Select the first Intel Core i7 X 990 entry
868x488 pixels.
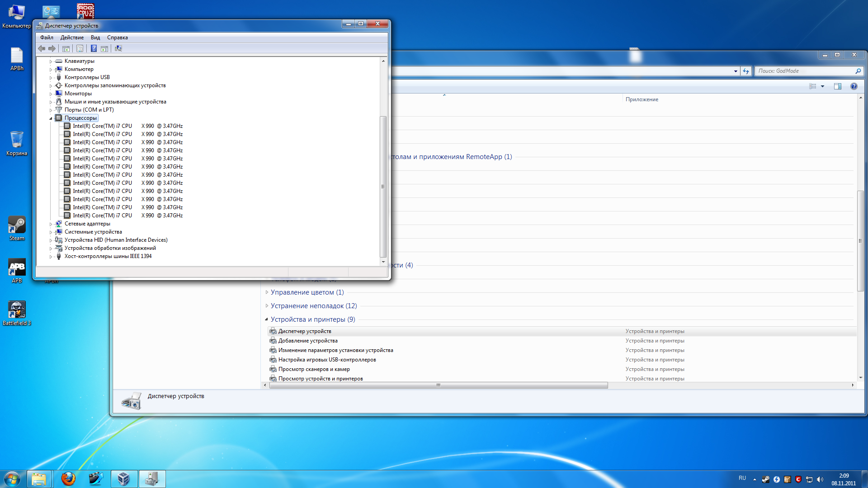coord(127,126)
